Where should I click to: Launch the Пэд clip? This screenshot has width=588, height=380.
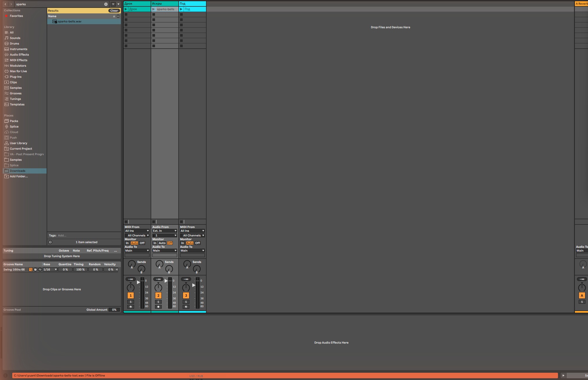coord(181,9)
